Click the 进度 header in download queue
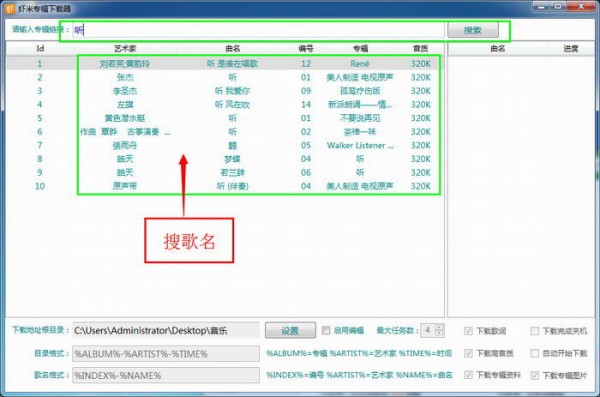600x397 pixels. [x=571, y=49]
